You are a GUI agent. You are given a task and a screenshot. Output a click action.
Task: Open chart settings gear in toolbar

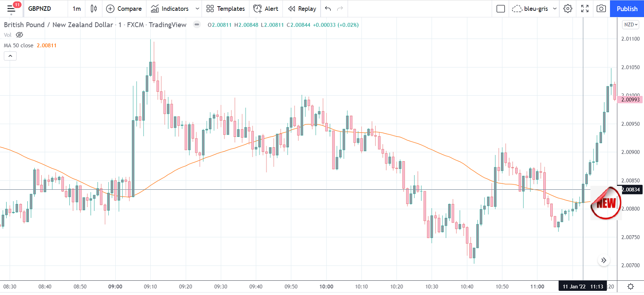coord(568,8)
